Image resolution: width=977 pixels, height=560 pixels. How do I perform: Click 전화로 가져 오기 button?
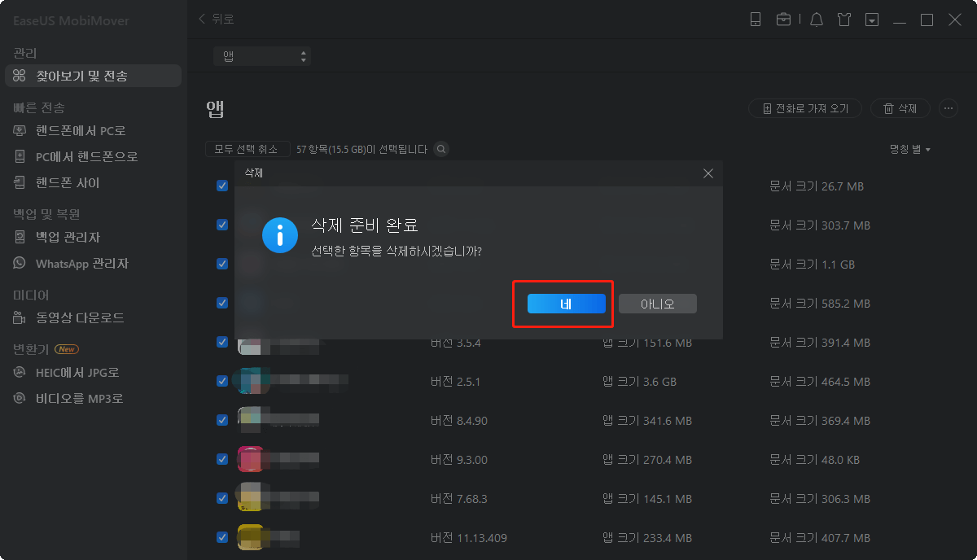(806, 108)
